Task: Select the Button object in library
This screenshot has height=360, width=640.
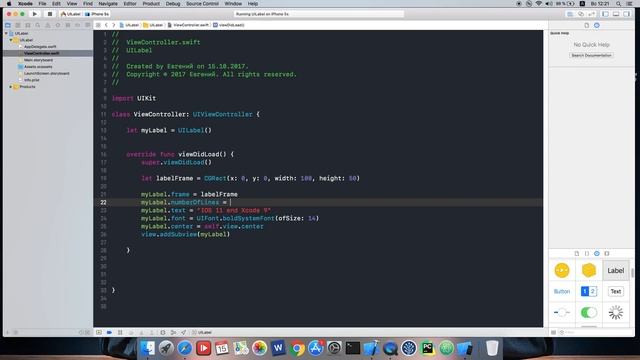Action: [x=562, y=291]
